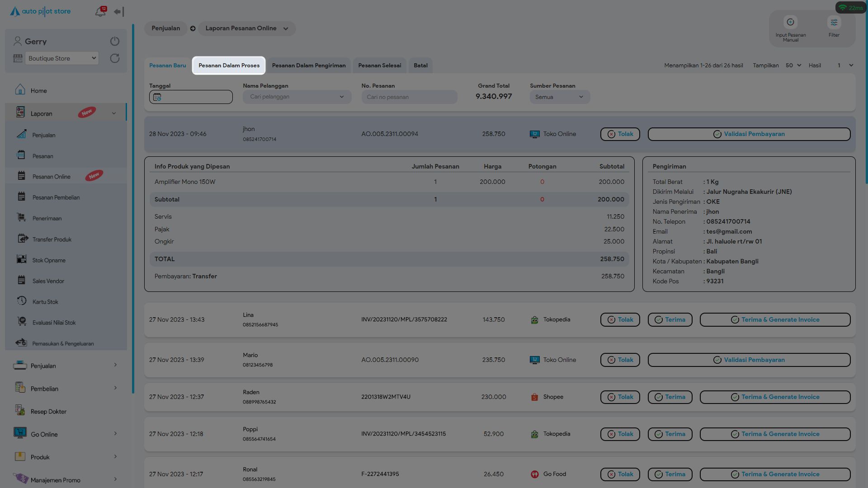The image size is (868, 488).
Task: Collapse sidebar with arrow icon
Action: click(118, 12)
